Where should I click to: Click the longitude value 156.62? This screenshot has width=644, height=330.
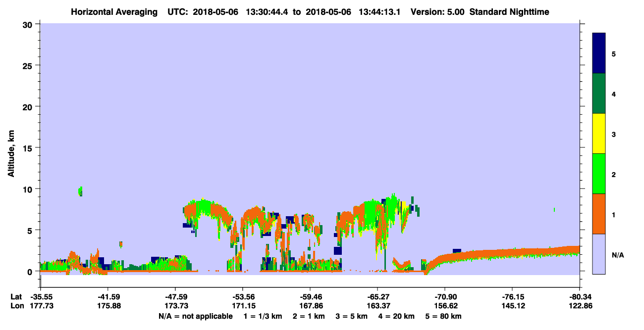coord(445,306)
